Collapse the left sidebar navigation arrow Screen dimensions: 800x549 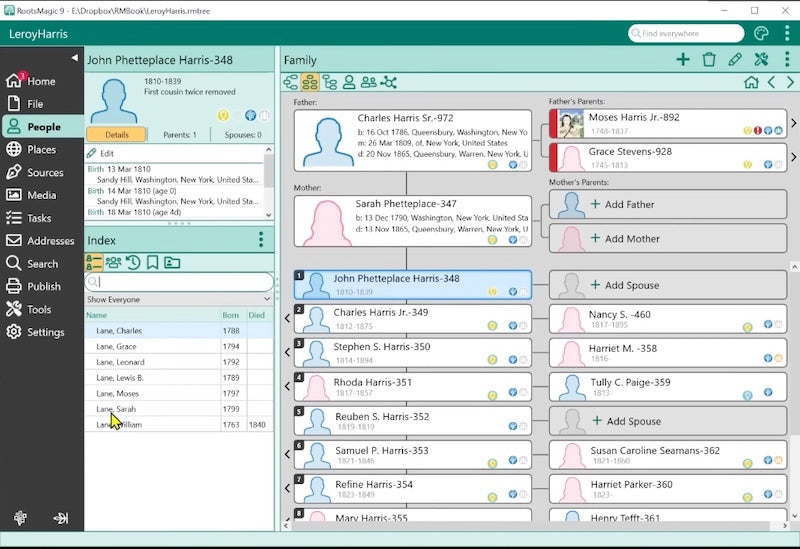click(x=75, y=58)
